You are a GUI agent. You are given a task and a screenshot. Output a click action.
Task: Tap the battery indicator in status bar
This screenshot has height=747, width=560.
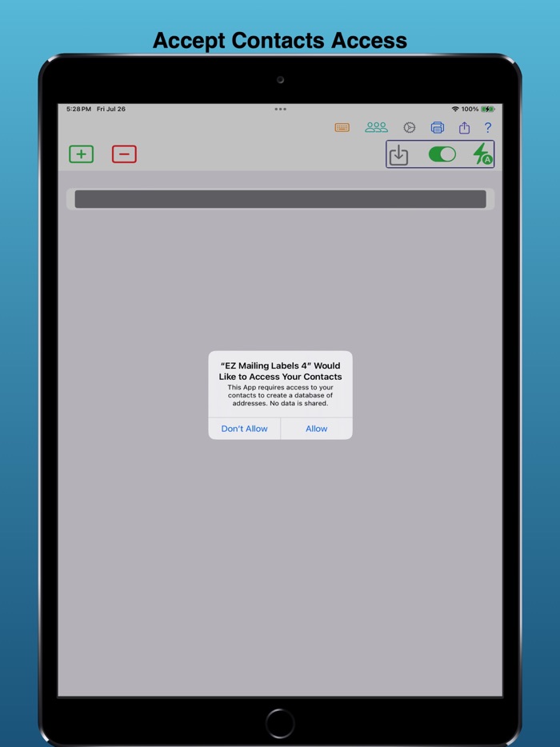point(487,109)
